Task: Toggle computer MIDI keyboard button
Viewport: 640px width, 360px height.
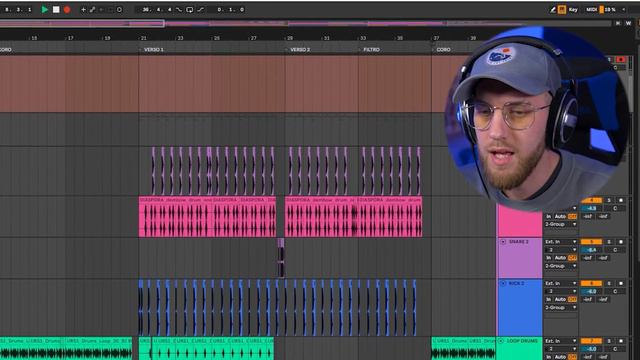Action: point(562,9)
